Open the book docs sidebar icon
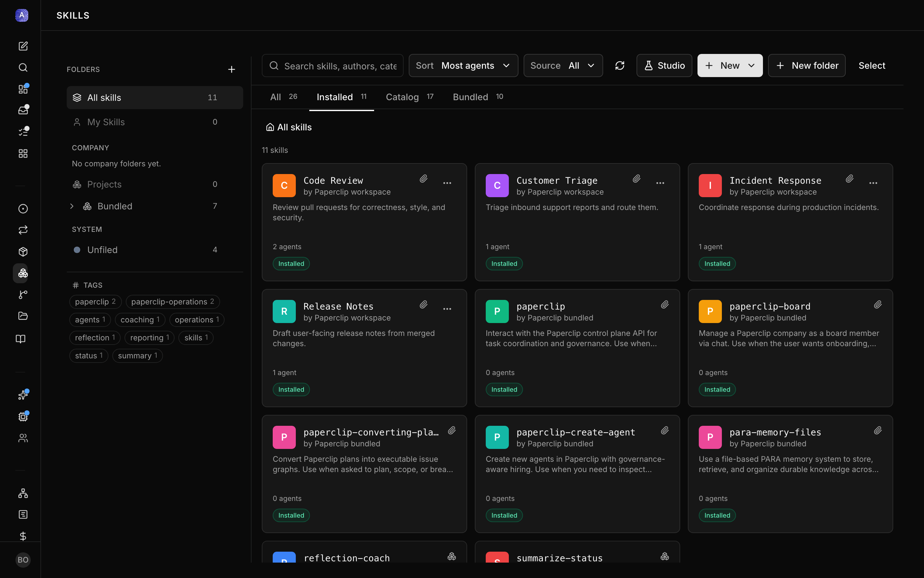Screen dimensions: 924x578 (x=21, y=339)
